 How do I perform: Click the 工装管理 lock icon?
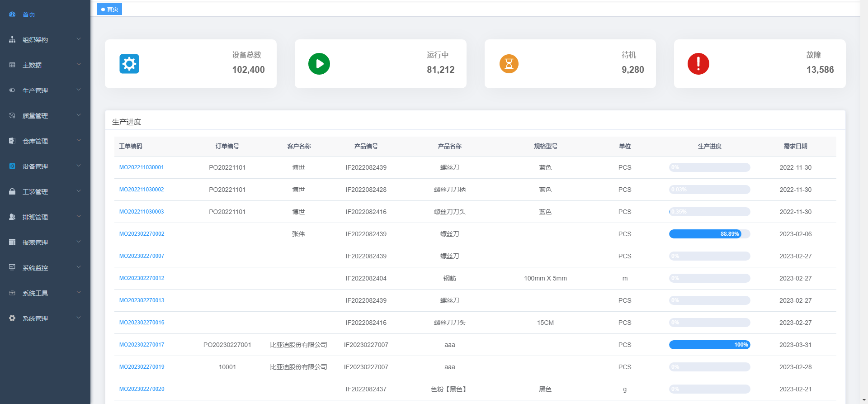(x=12, y=192)
